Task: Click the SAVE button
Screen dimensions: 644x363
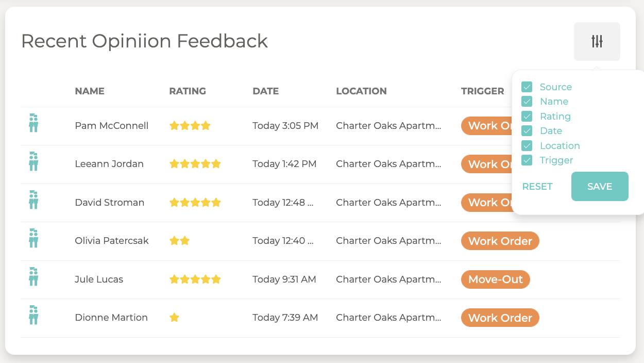Action: click(600, 187)
